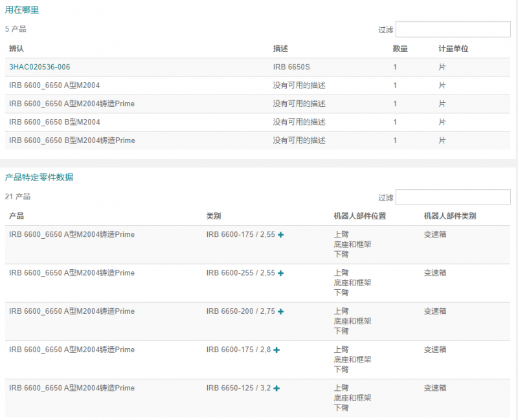Sort by the 数量 column header
Screen dimensions: 518x420
tap(400, 49)
